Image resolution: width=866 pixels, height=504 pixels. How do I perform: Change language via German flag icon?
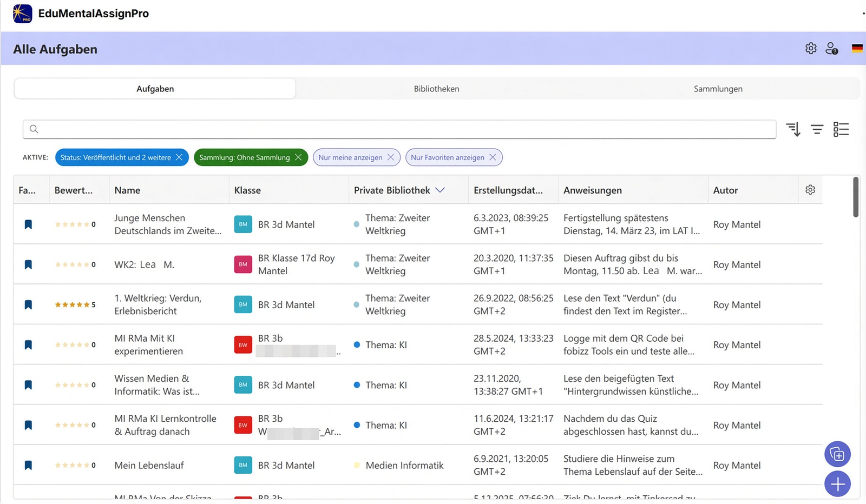[857, 48]
